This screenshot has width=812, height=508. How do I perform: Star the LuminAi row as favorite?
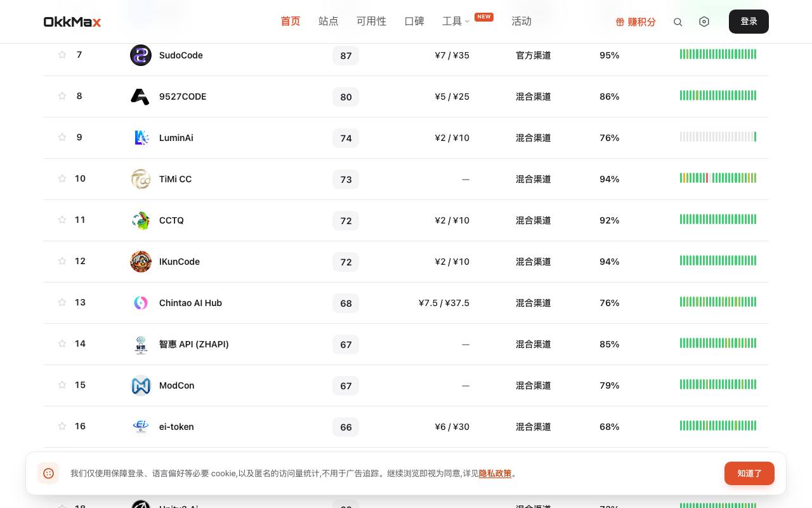[62, 137]
